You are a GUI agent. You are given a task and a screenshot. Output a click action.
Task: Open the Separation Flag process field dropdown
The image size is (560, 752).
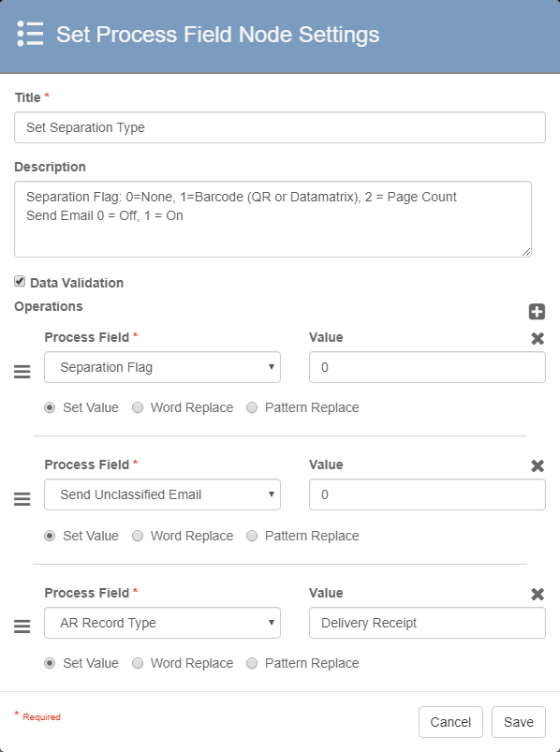click(x=163, y=367)
